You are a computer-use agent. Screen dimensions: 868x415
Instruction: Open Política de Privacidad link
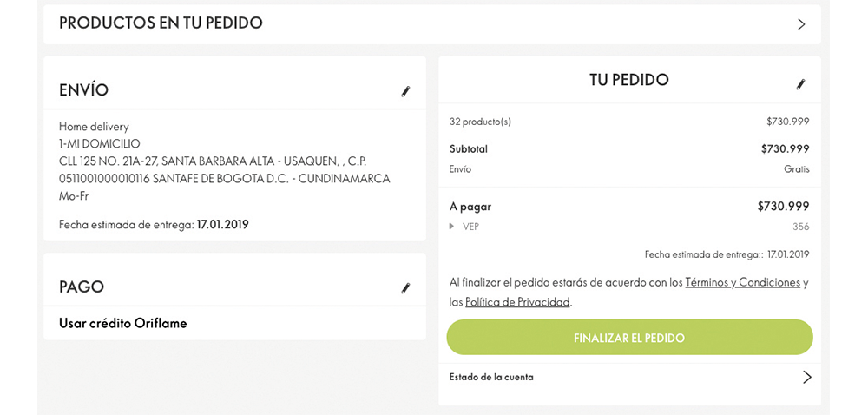click(x=517, y=303)
